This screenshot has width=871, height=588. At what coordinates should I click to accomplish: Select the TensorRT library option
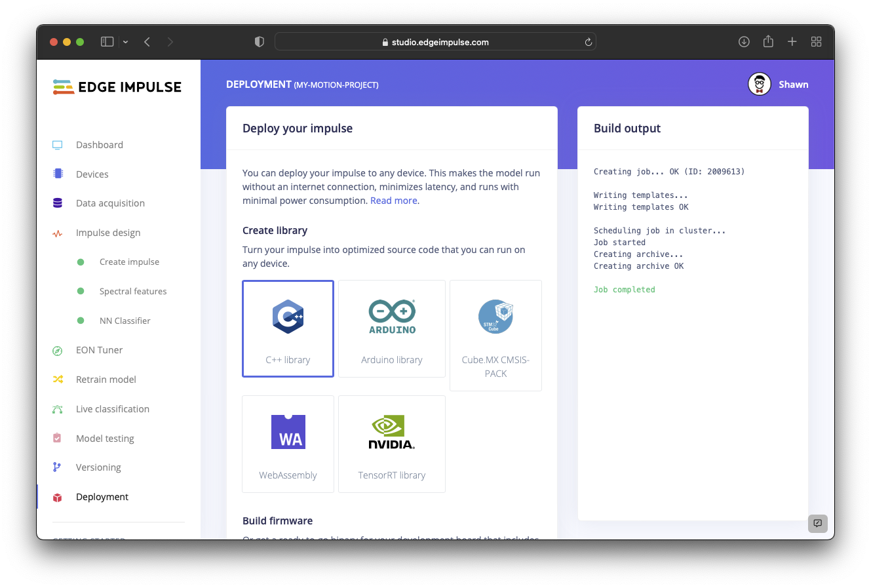(x=392, y=444)
